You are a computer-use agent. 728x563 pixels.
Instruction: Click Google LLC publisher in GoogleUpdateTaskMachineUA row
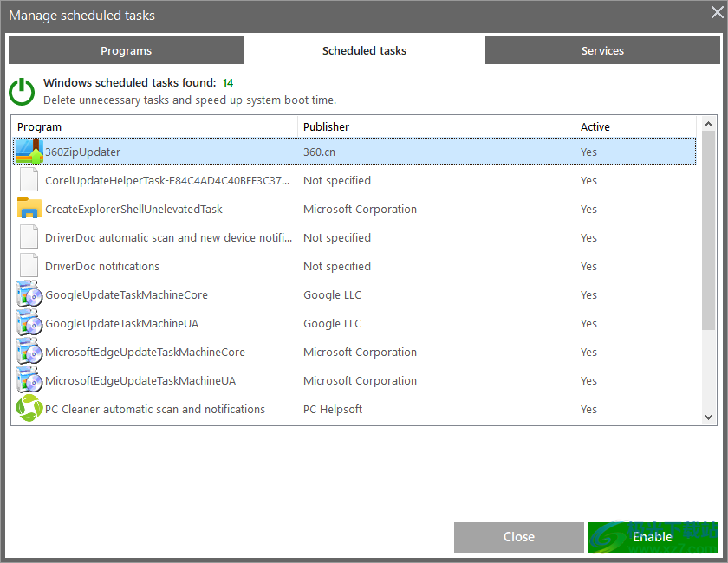[x=332, y=323]
